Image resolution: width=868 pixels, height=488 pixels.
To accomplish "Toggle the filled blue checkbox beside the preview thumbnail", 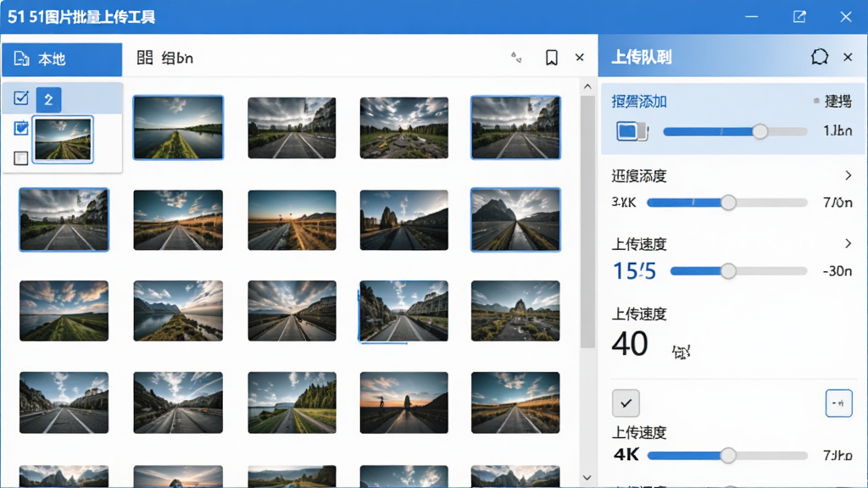I will 21,129.
